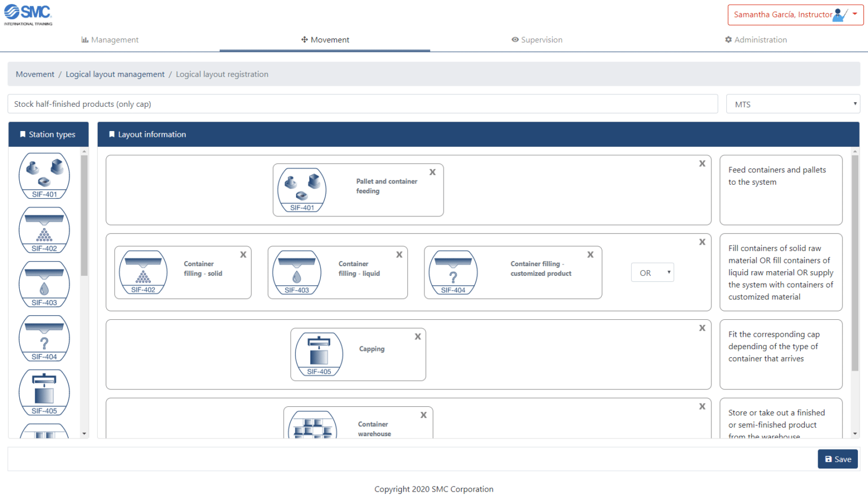Select the SIF-405 capping station type

pyautogui.click(x=44, y=392)
